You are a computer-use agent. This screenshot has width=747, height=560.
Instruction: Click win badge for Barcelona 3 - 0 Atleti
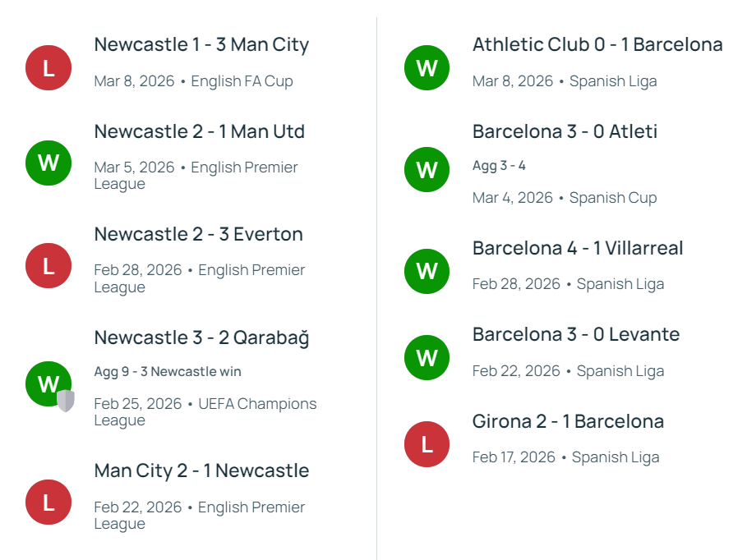(x=427, y=169)
